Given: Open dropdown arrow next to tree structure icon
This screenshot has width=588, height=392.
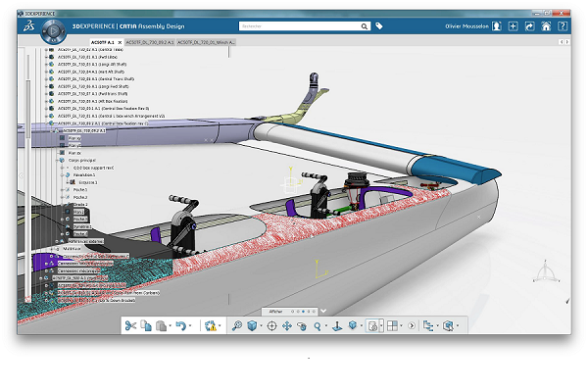Looking at the screenshot, I should 437,325.
